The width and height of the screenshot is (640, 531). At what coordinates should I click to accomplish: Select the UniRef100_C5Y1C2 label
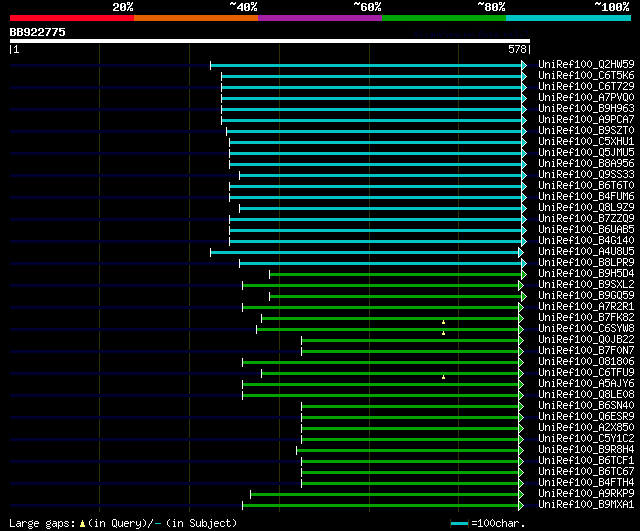pyautogui.click(x=586, y=439)
